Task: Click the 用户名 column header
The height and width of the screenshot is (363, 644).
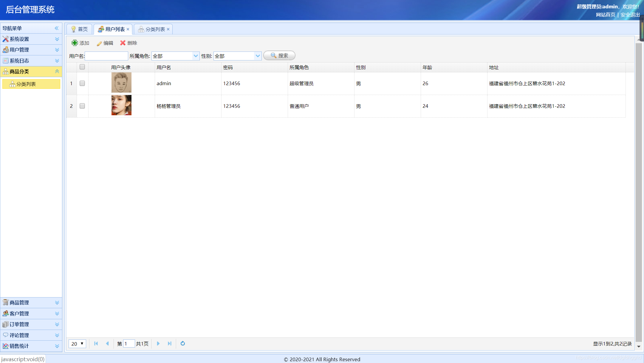Action: coord(188,67)
